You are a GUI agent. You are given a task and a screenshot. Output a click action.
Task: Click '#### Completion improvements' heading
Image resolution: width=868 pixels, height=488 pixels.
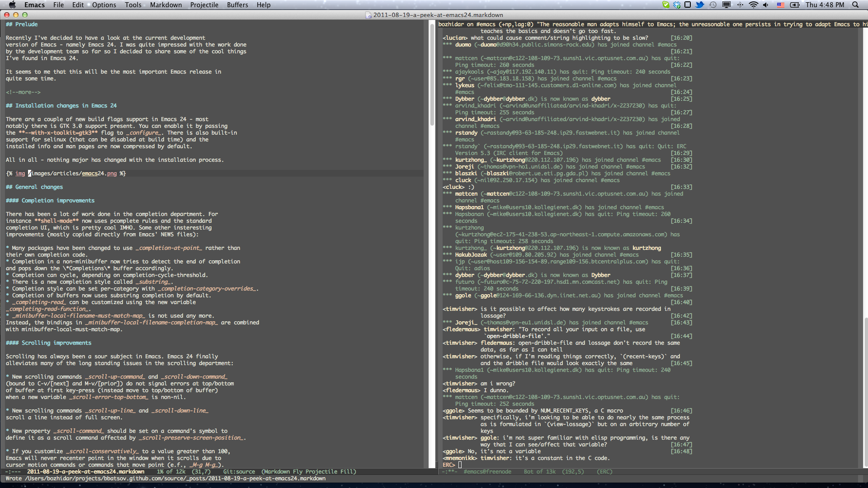(50, 201)
